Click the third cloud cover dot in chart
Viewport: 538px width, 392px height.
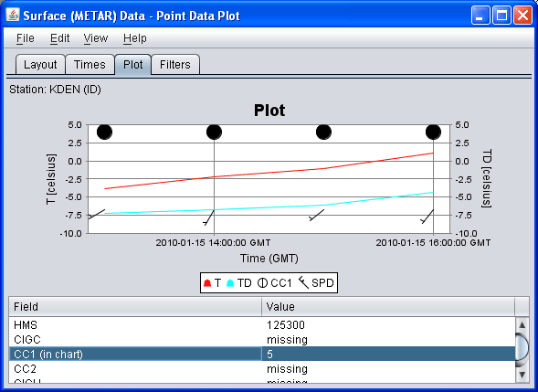point(323,132)
